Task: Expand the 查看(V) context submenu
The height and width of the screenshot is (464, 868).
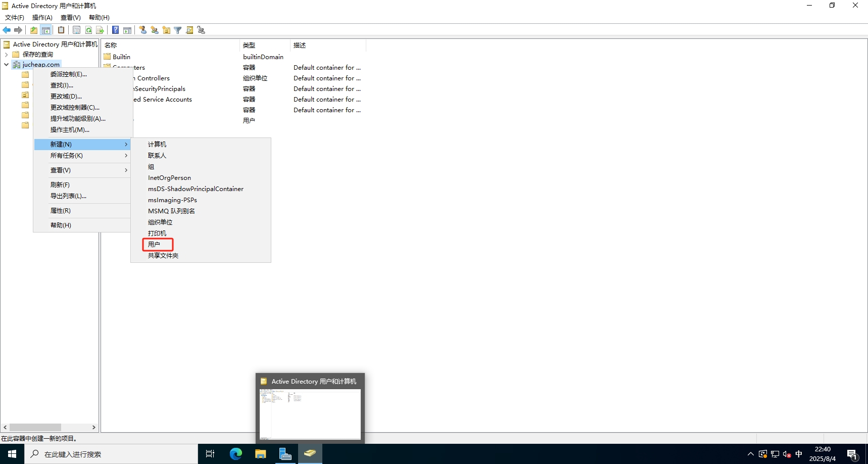Action: [83, 170]
